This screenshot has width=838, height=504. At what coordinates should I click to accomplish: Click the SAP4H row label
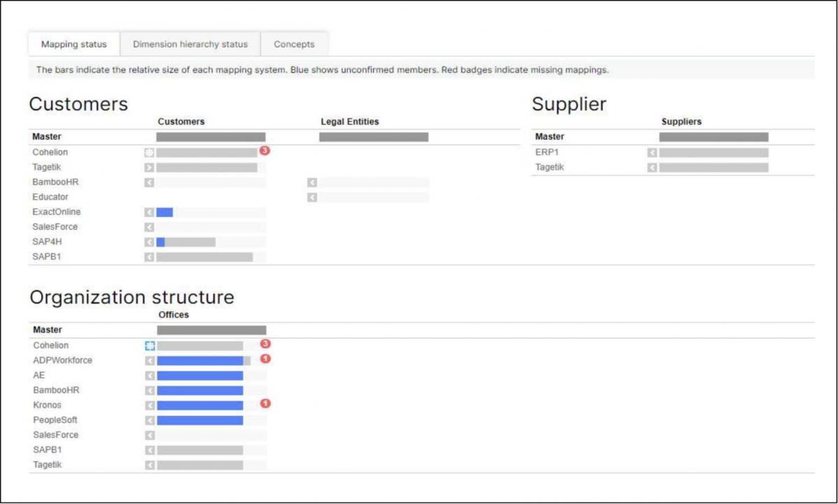tap(47, 242)
